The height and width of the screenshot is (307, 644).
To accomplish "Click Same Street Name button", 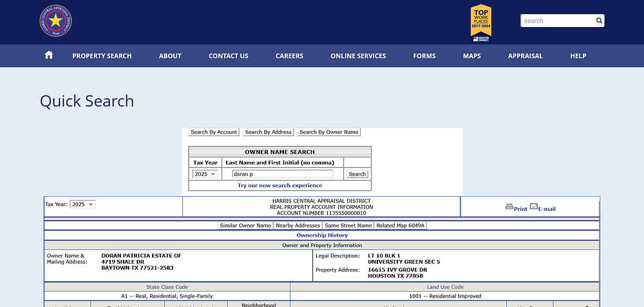I will tap(348, 226).
